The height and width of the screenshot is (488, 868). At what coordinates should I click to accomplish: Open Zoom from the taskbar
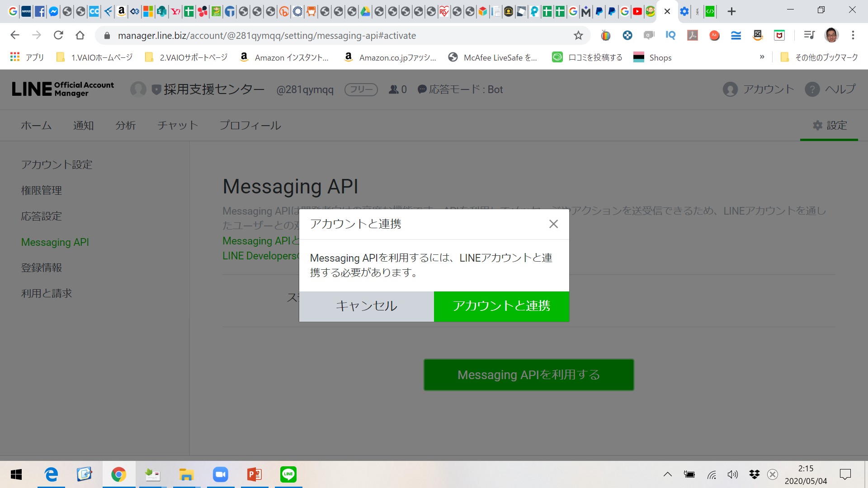point(220,474)
